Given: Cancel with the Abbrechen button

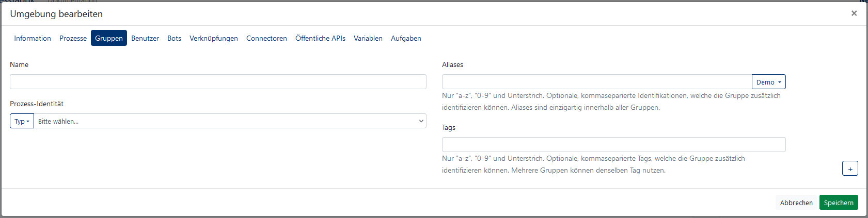Looking at the screenshot, I should pos(796,203).
